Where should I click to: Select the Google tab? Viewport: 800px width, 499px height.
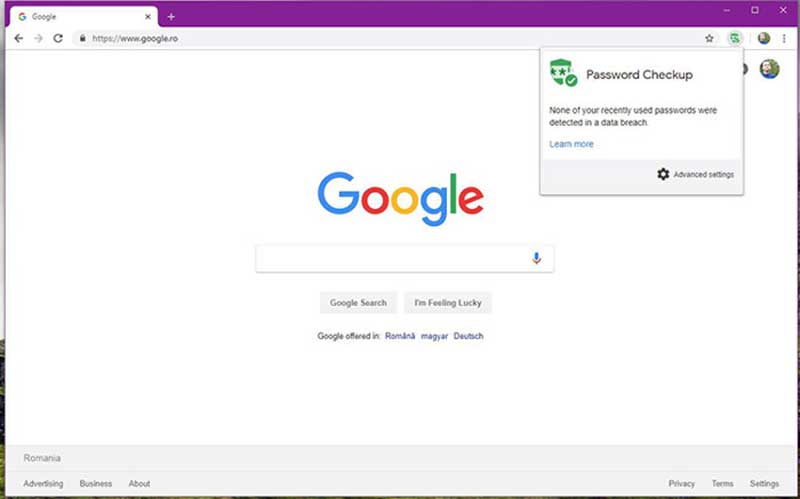tap(84, 17)
